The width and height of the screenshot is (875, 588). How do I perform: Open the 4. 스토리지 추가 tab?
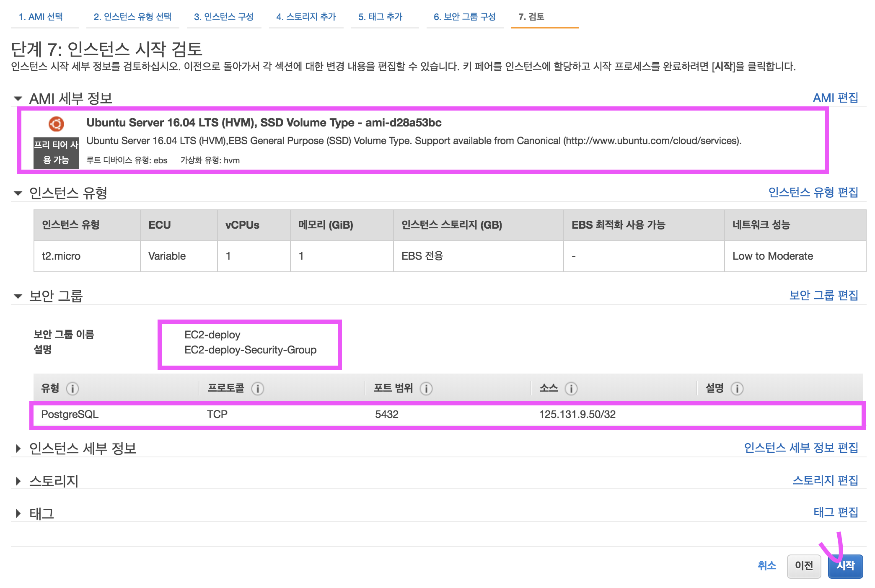click(x=306, y=17)
